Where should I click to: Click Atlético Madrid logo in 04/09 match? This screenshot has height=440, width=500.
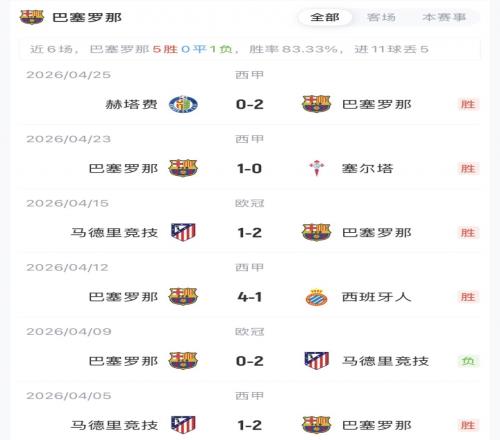(316, 361)
